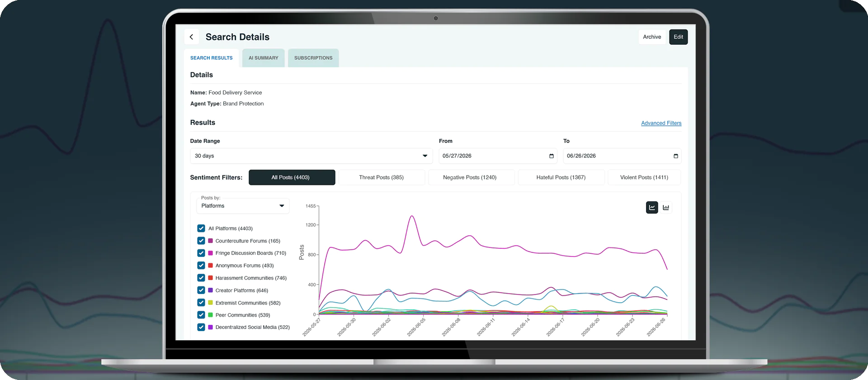Open the Date Range 30 days dropdown

(x=311, y=156)
